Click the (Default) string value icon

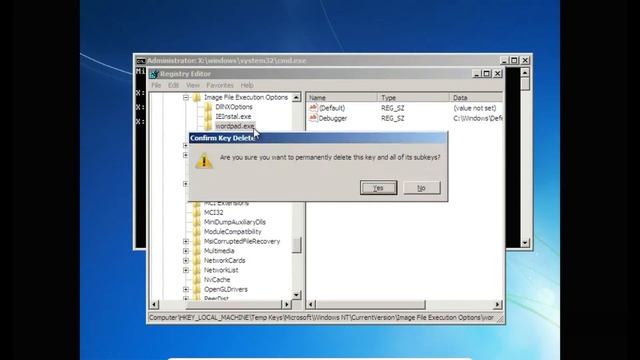313,108
